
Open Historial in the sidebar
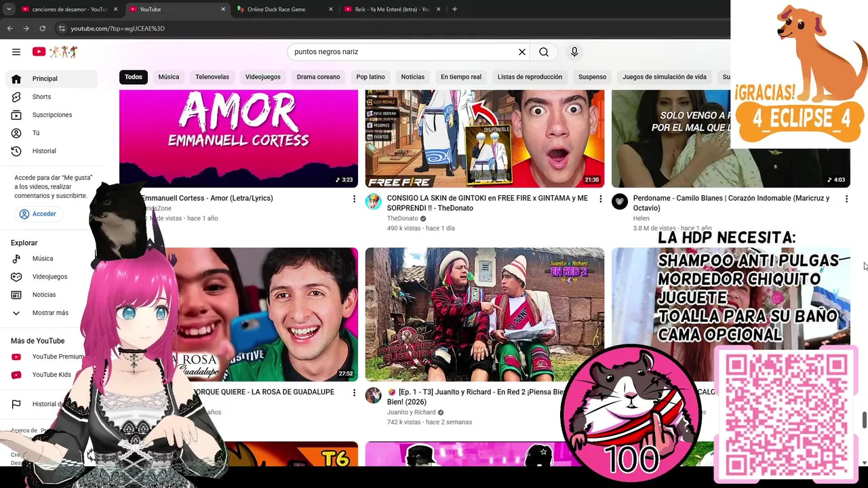tap(52, 151)
